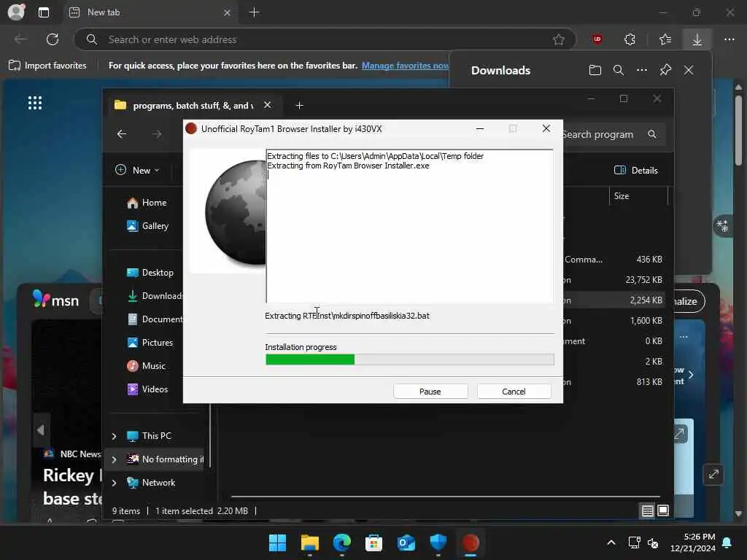Expand the No formatting drive node

[114, 459]
